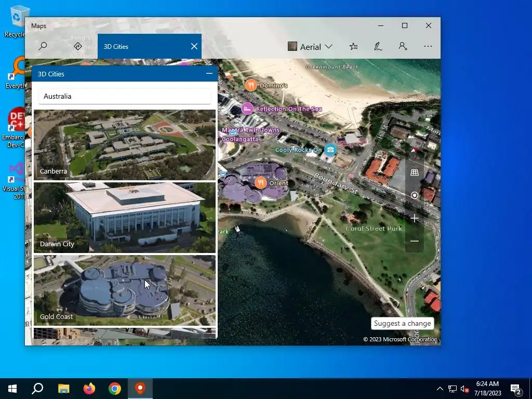Click Reflection On The Sea hotel pin

tap(247, 109)
